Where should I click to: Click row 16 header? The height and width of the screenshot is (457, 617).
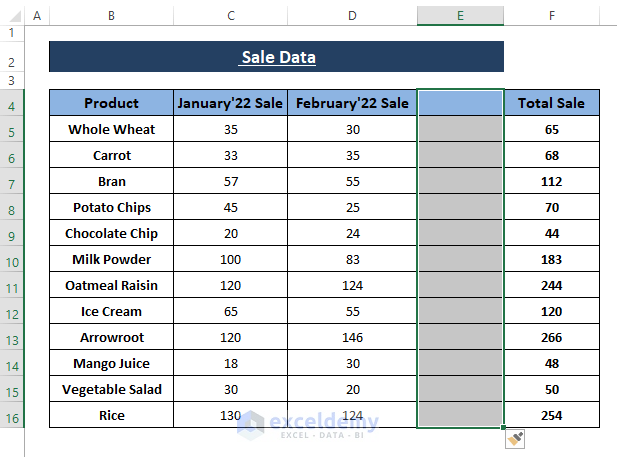tap(11, 416)
